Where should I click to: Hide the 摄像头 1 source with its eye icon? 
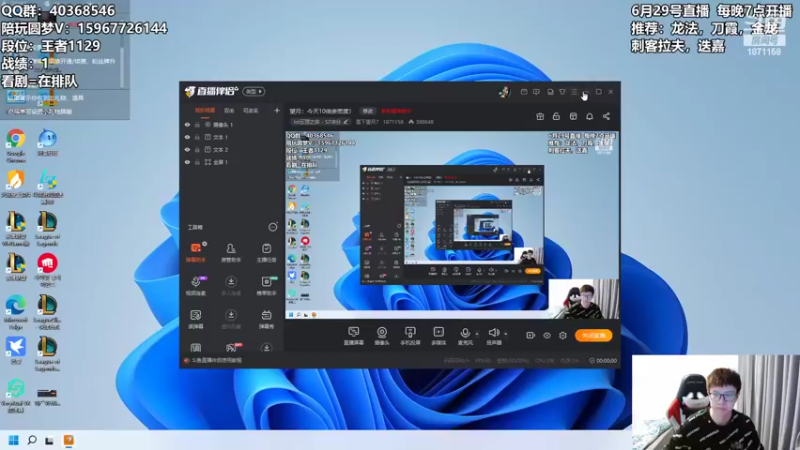(187, 124)
